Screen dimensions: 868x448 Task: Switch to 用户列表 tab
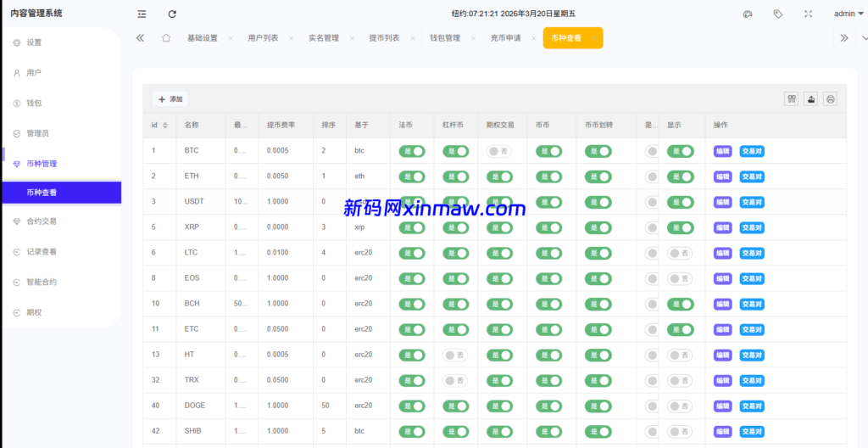[x=263, y=38]
